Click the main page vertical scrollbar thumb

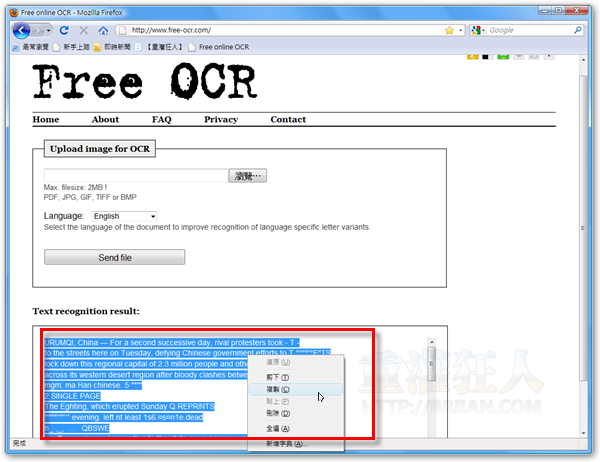point(583,228)
